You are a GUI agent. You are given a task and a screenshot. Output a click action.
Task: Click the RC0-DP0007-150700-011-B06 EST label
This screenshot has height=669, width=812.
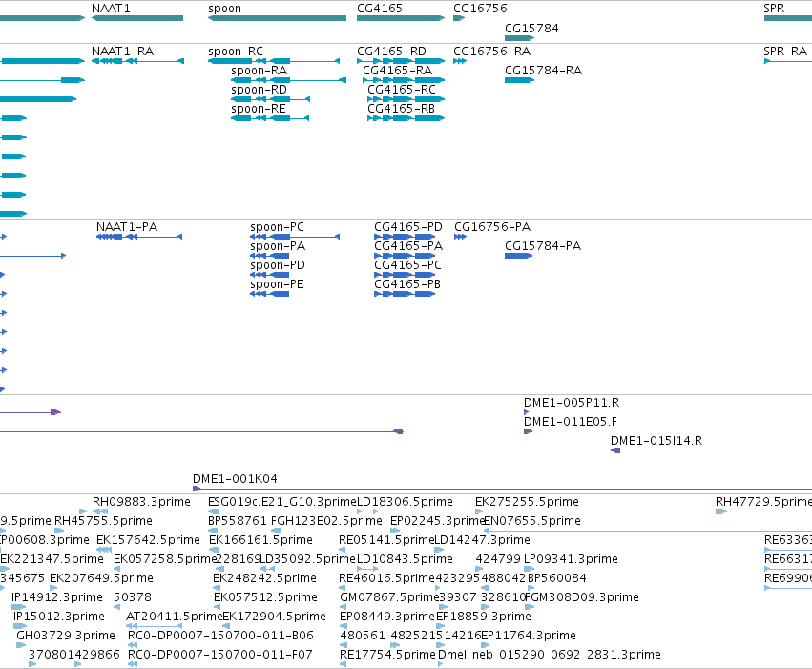tap(220, 636)
